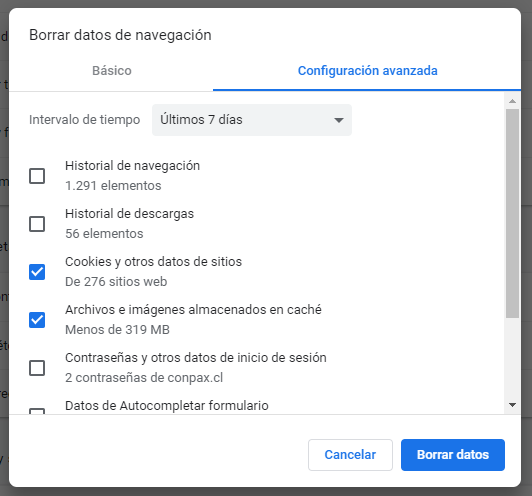The width and height of the screenshot is (532, 496).
Task: Check Contraseñas y otros datos de inicio
Action: pos(37,368)
